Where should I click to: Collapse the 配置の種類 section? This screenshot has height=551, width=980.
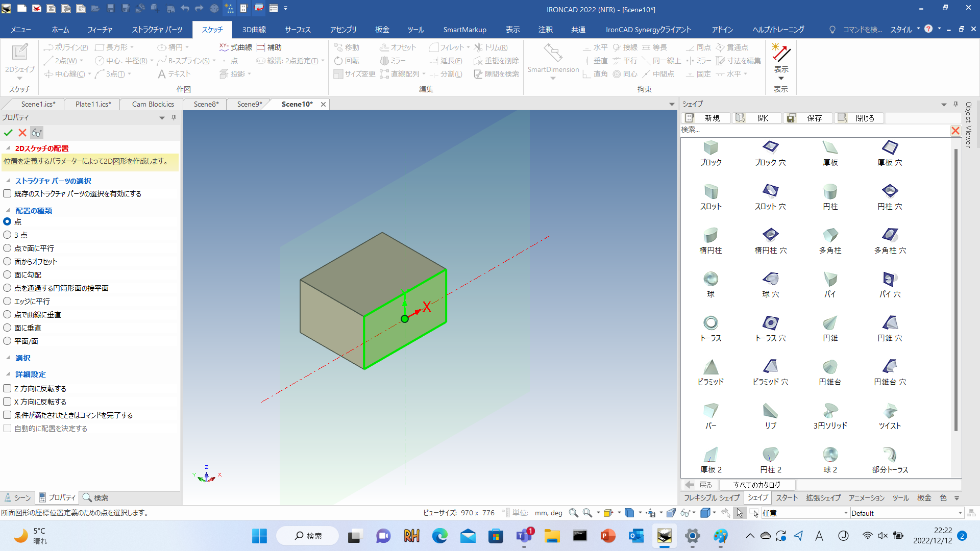tap(8, 211)
